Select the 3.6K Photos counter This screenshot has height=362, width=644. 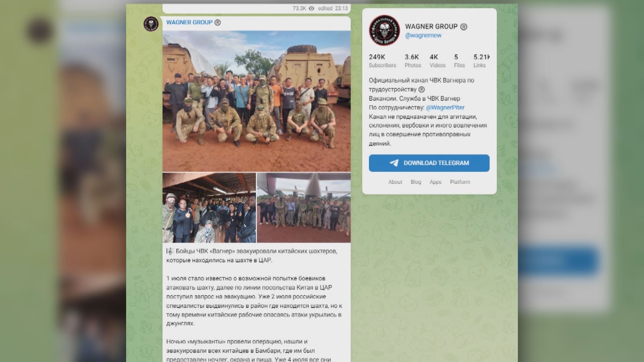click(413, 61)
